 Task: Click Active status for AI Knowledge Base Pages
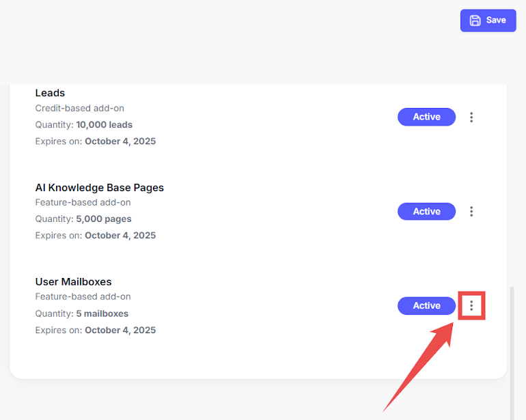point(426,212)
